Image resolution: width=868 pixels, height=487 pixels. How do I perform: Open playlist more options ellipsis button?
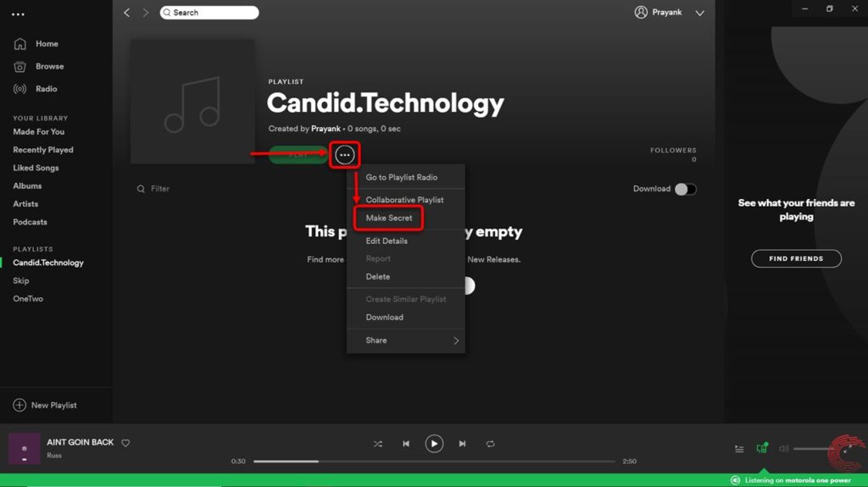click(x=344, y=155)
